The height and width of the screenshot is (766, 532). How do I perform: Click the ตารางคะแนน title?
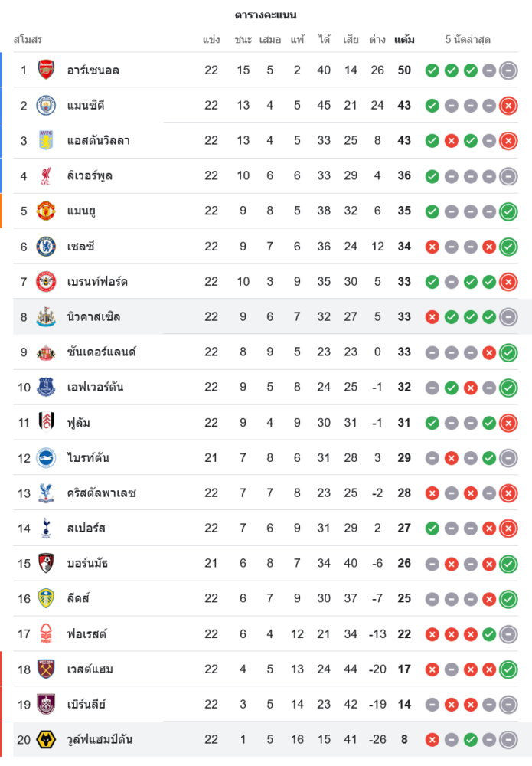(266, 15)
